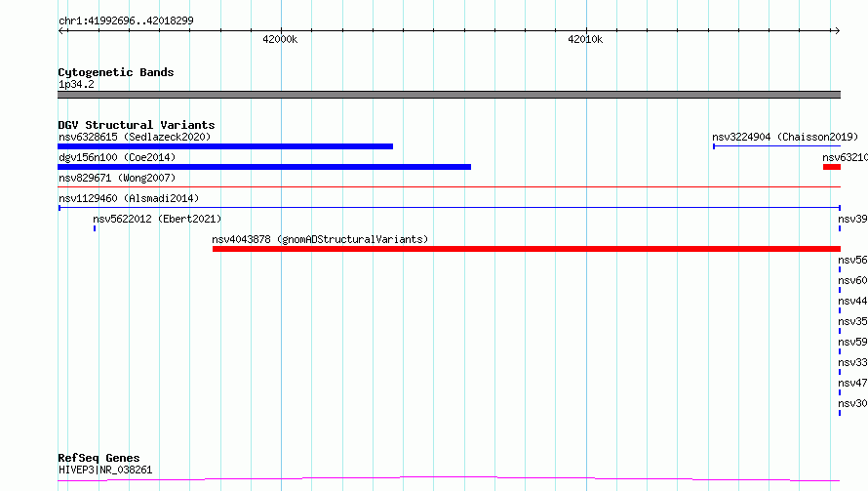Click the truncated nsv60 label at right
This screenshot has height=491, width=868.
click(852, 280)
